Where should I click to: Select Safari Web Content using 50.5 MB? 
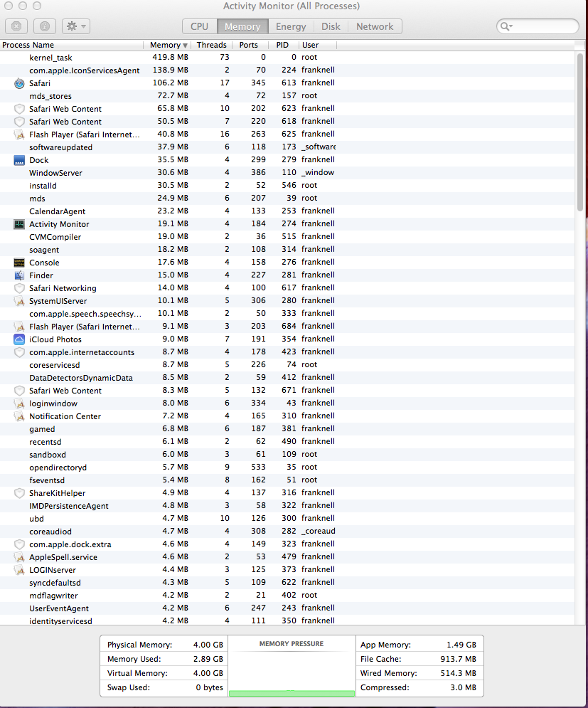click(x=287, y=122)
